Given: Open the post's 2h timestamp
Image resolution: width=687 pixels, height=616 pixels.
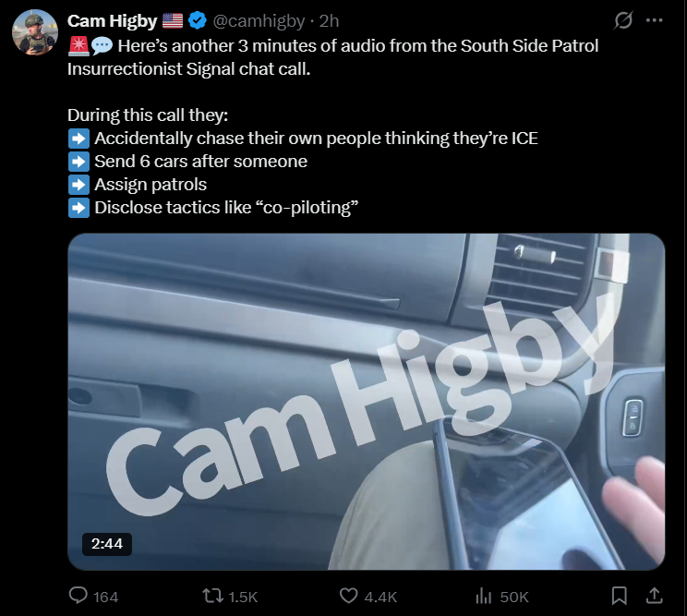Looking at the screenshot, I should point(329,21).
